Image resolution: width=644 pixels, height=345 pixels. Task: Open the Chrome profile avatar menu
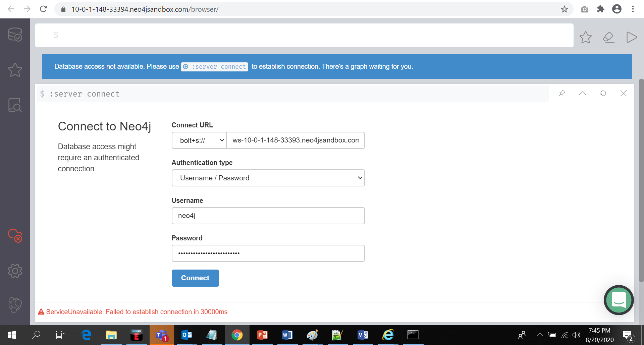pyautogui.click(x=617, y=9)
